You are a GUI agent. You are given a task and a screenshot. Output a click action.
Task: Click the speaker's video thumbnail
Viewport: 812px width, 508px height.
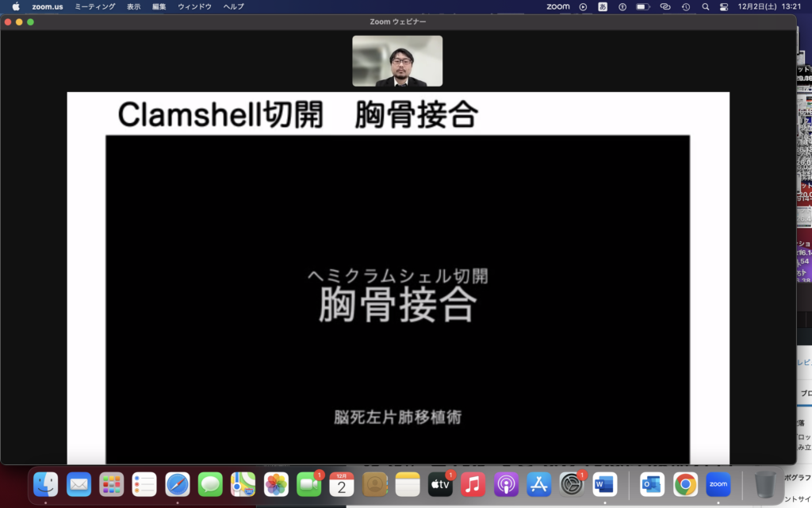397,61
